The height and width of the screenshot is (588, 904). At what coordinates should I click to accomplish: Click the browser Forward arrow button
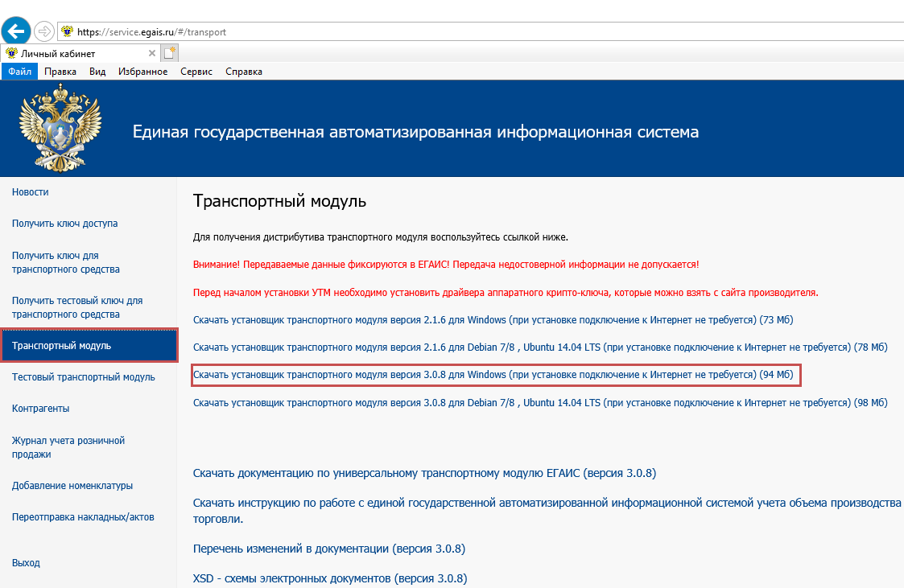coord(44,31)
